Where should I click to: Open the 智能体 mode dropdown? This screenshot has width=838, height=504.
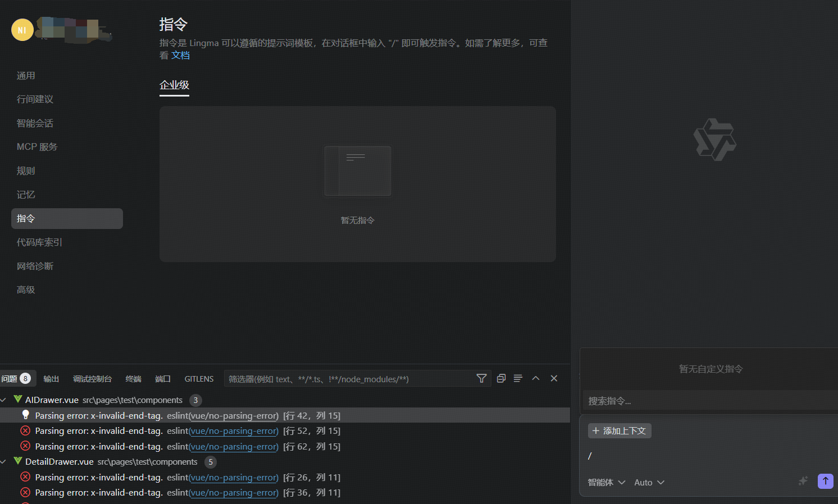click(x=607, y=482)
